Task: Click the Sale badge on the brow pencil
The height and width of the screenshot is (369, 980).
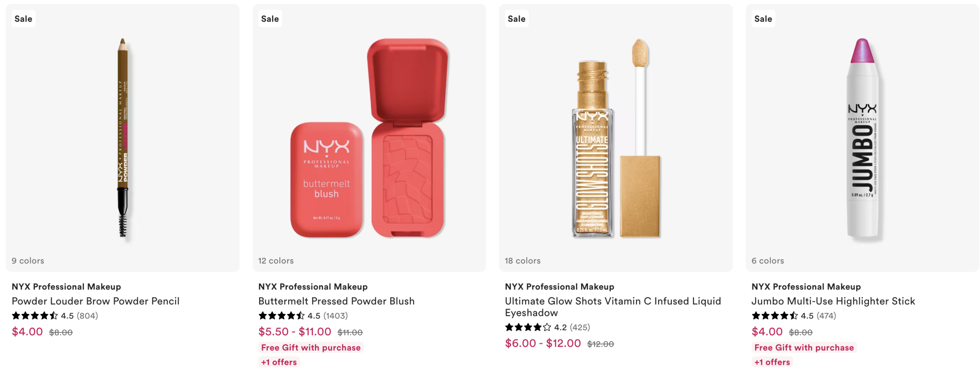Action: pos(23,19)
